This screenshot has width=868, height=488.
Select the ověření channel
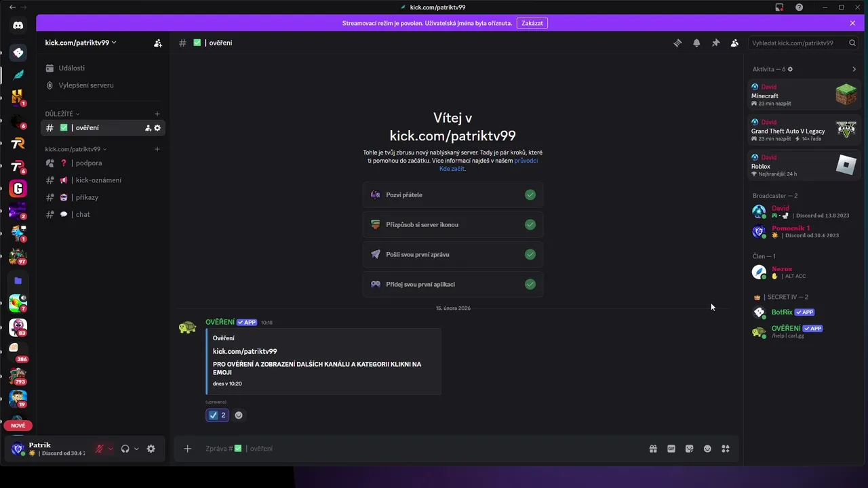(103, 128)
